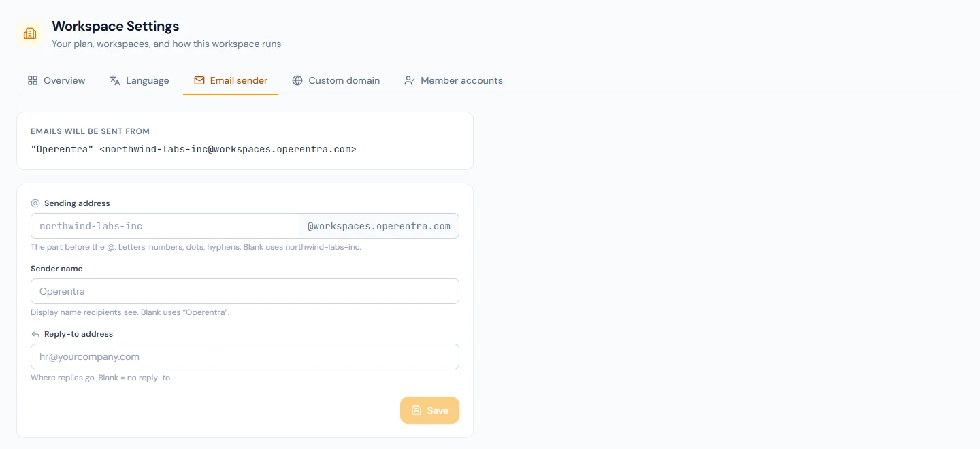Click the 'Your plan, workspaces' subtitle
The image size is (980, 449).
(x=167, y=44)
